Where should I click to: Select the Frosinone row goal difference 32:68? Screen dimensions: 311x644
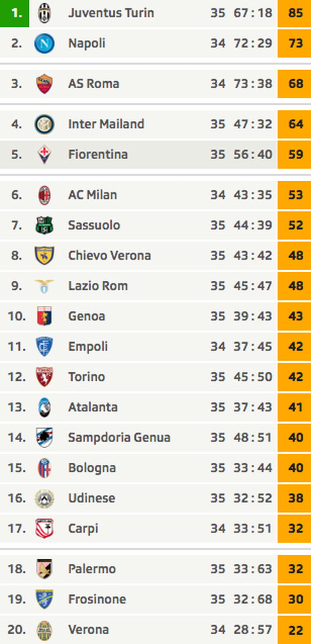(253, 600)
